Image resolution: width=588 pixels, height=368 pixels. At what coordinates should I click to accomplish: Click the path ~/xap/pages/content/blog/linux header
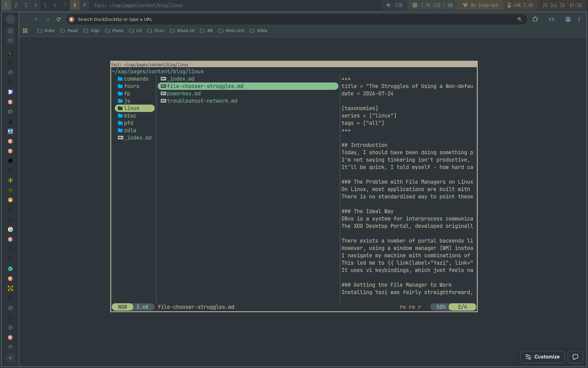click(158, 71)
